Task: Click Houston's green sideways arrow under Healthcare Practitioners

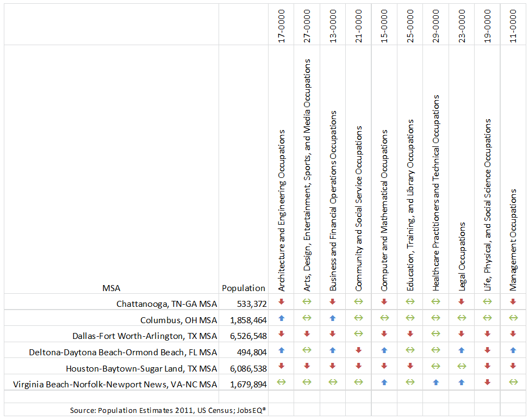Action: (436, 366)
